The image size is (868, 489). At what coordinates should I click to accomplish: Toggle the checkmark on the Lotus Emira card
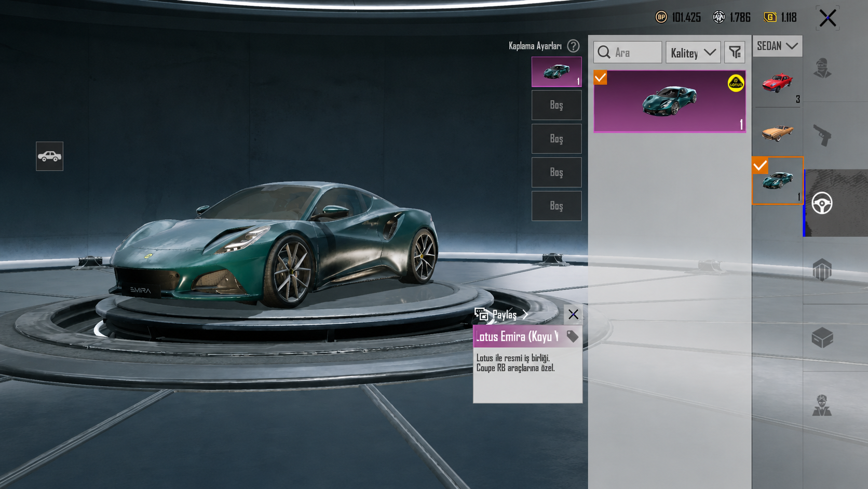(600, 77)
